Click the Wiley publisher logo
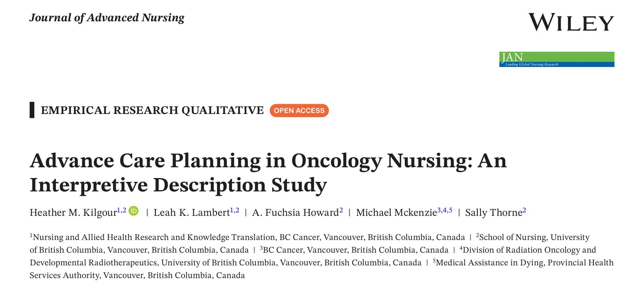 (x=571, y=22)
